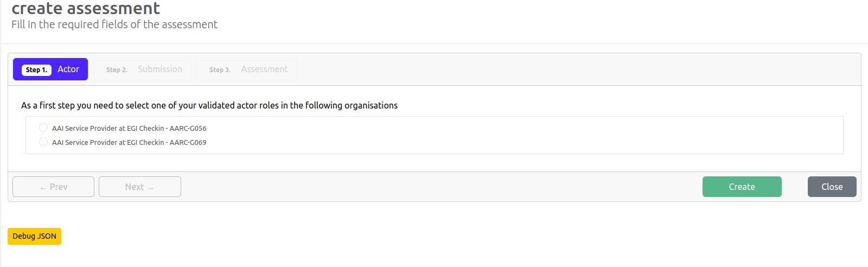The width and height of the screenshot is (868, 267).
Task: Choose the label 'AAI Service Provider at EGI Checkin - AARC-G056'
Action: click(129, 128)
